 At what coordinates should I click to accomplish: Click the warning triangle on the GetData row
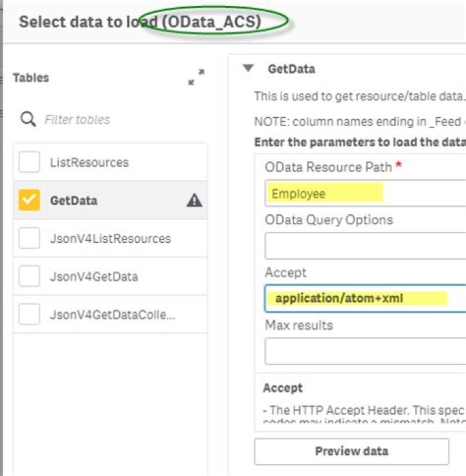[x=194, y=200]
